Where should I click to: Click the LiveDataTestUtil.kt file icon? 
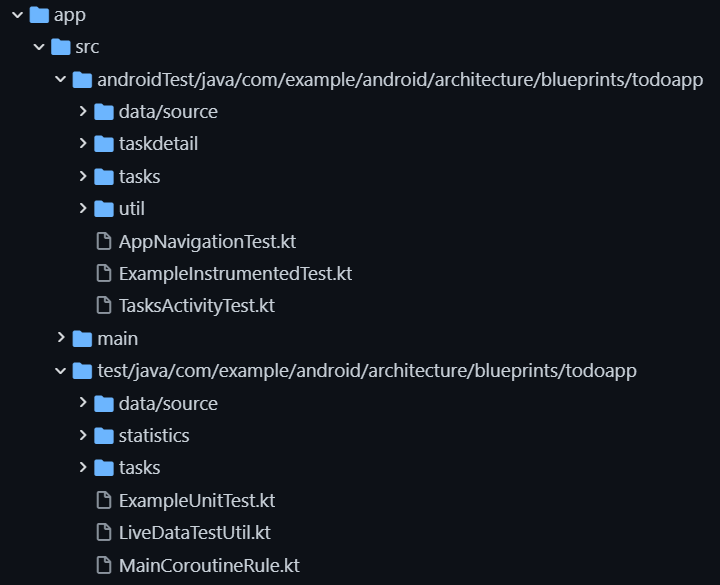(103, 532)
